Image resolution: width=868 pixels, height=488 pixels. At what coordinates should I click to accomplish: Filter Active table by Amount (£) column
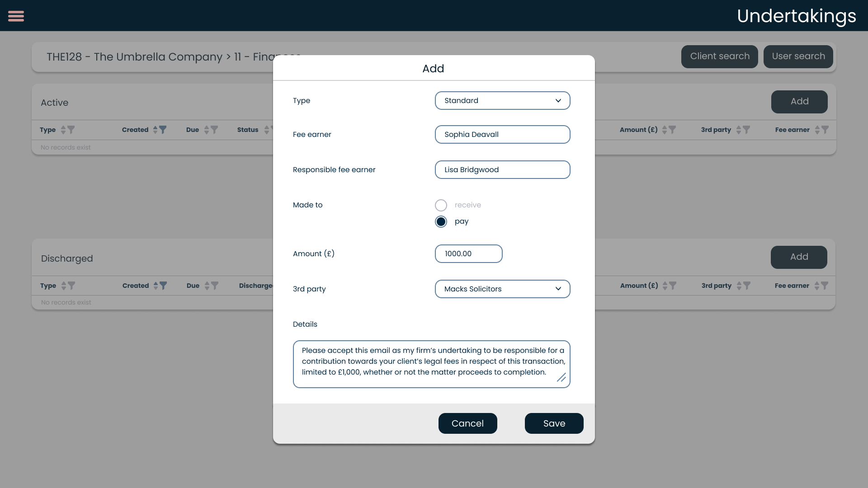coord(672,130)
